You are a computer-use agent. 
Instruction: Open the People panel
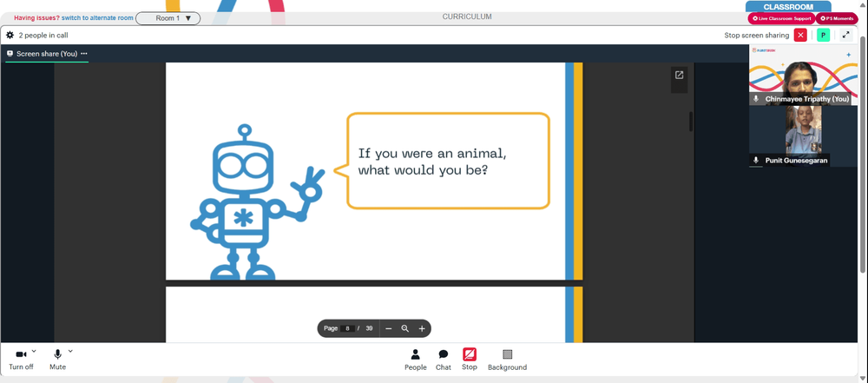tap(415, 360)
